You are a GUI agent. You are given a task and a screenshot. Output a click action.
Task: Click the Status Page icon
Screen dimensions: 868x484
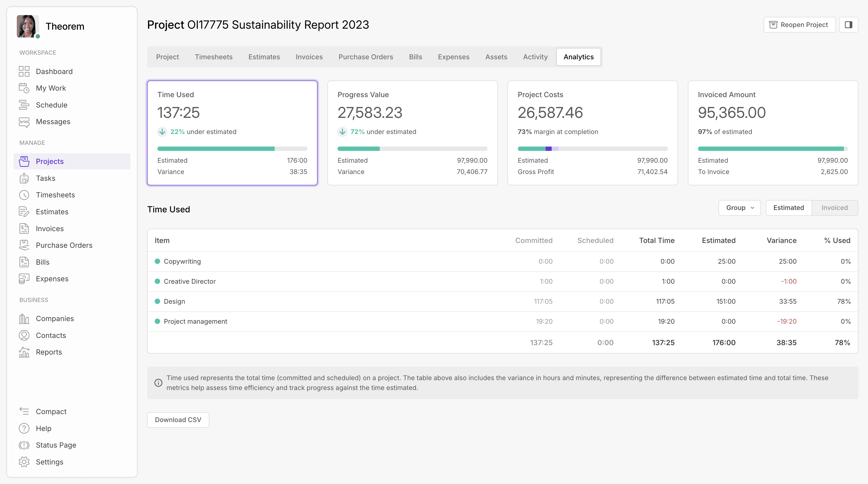click(x=24, y=445)
